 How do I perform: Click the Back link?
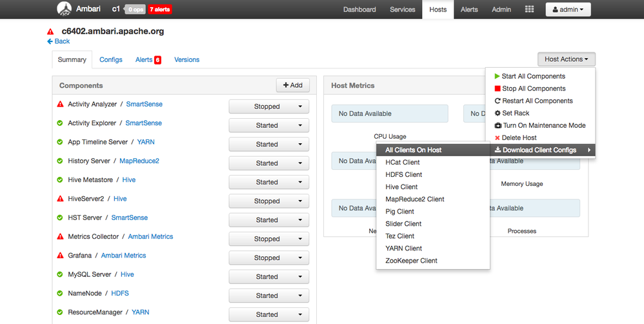58,41
